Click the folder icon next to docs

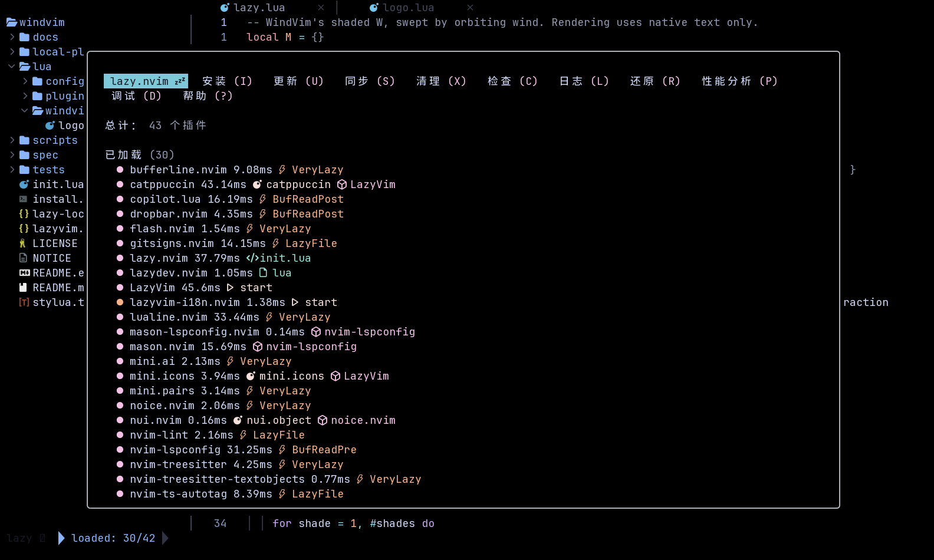pos(24,37)
